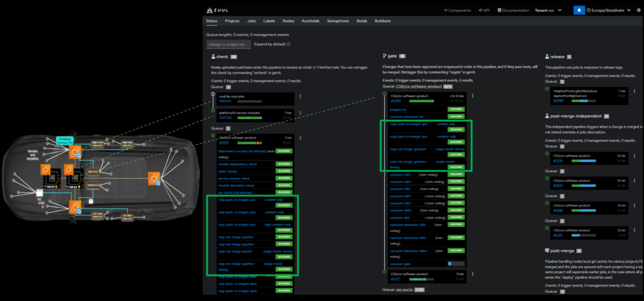
Task: Click green check icon beside AdaptiveFrontLight change
Action: point(547,88)
